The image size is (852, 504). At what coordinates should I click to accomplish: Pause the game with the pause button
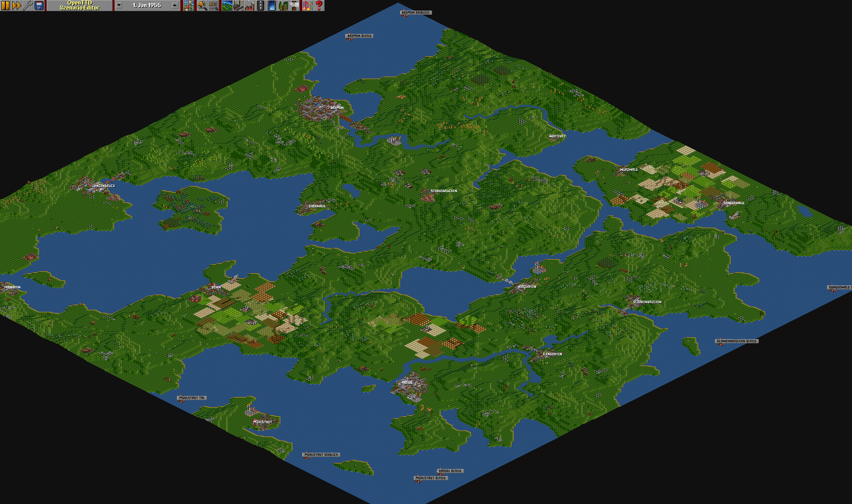click(5, 6)
